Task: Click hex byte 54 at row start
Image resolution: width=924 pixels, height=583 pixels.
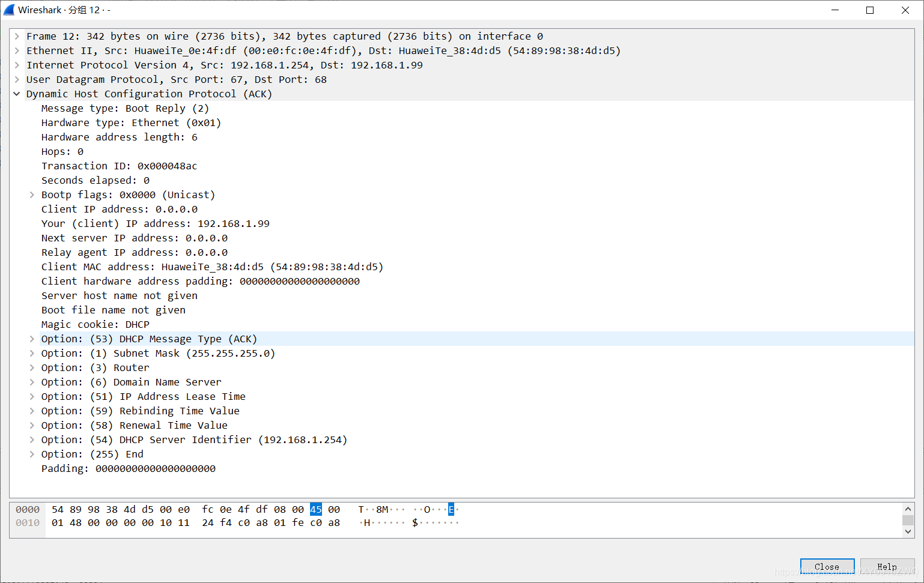Action: tap(58, 509)
